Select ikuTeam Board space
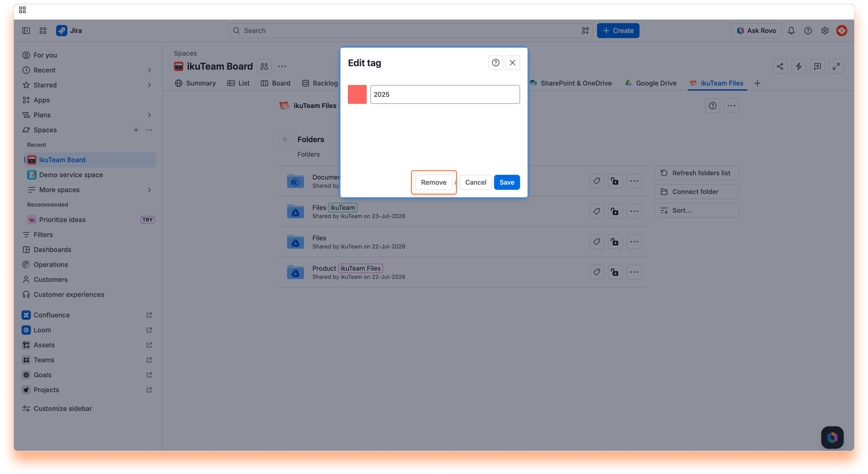This screenshot has width=868, height=474. coord(90,160)
